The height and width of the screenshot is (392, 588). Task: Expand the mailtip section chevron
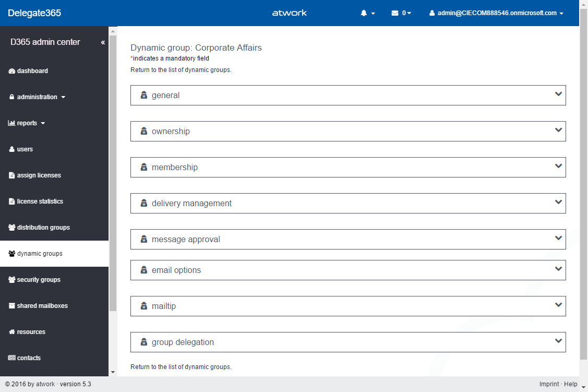click(x=558, y=305)
